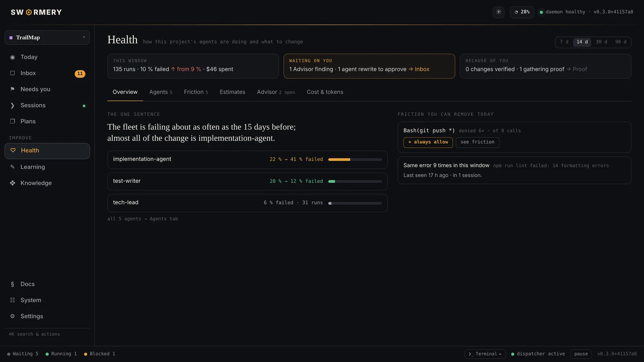Click the Sessions chevron icon
The width and height of the screenshot is (644, 362).
[12, 105]
